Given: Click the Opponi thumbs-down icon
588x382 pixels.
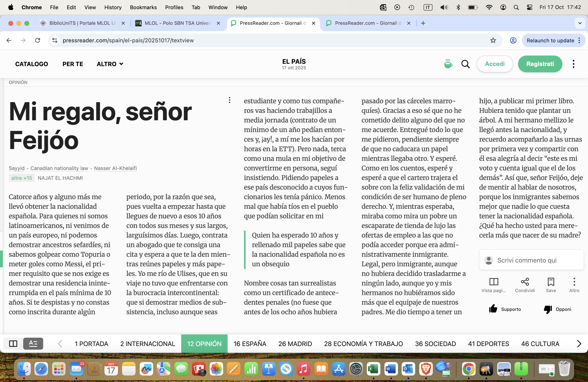Looking at the screenshot, I should pyautogui.click(x=548, y=309).
